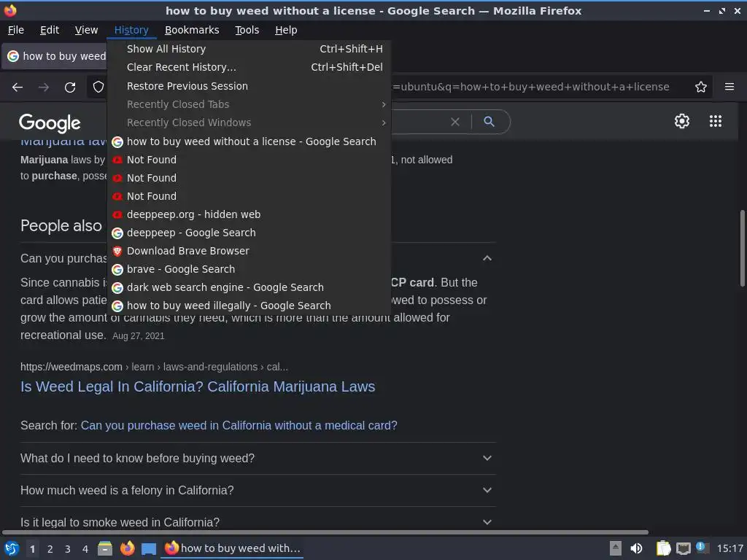Expand 'What do I need to know before buying weed?'
Screen dimensions: 747x560
(x=258, y=458)
